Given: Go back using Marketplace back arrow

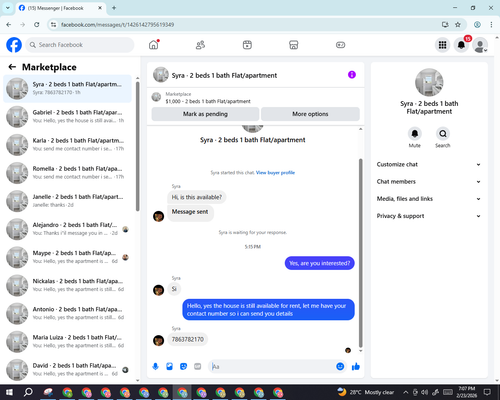Looking at the screenshot, I should pos(12,67).
